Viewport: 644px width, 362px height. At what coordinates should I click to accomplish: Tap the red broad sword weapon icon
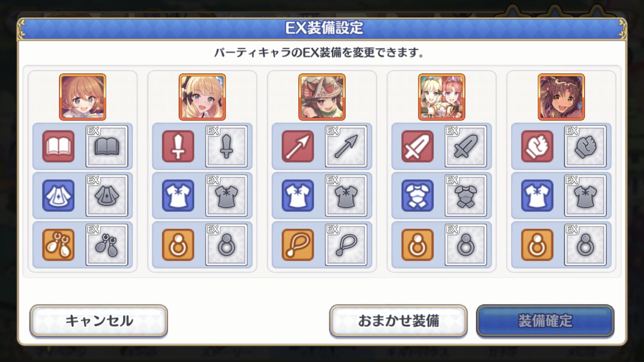(418, 146)
